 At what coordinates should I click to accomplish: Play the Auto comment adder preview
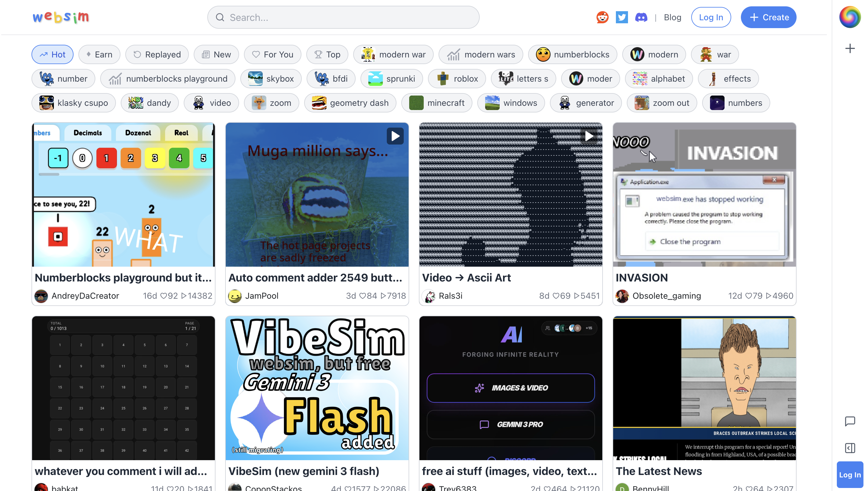(395, 136)
